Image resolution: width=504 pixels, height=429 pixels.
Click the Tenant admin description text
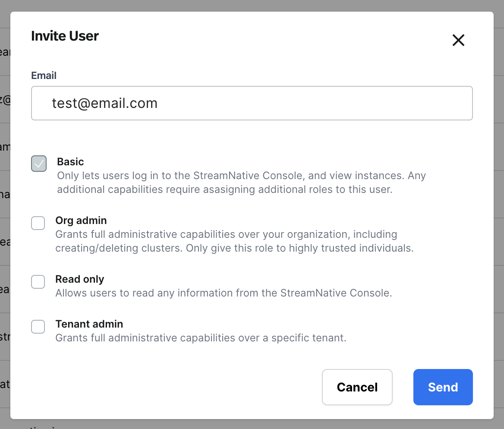(201, 338)
